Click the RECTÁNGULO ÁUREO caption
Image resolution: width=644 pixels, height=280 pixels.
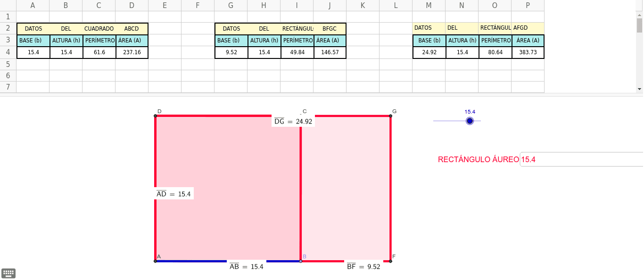(479, 159)
